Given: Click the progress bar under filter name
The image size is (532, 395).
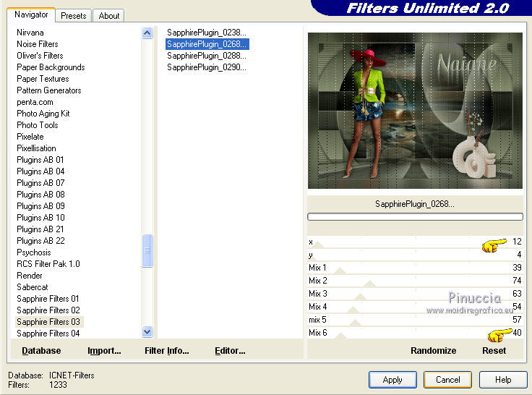Looking at the screenshot, I should click(415, 217).
